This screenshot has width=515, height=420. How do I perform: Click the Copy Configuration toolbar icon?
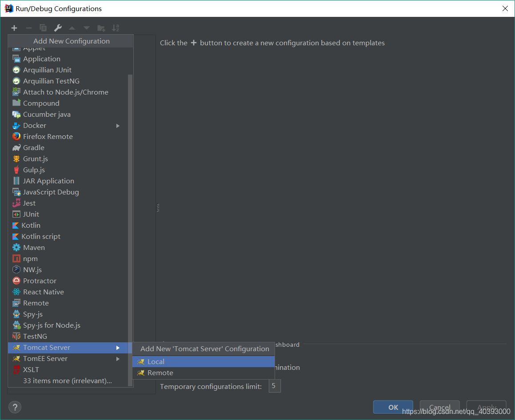point(43,28)
